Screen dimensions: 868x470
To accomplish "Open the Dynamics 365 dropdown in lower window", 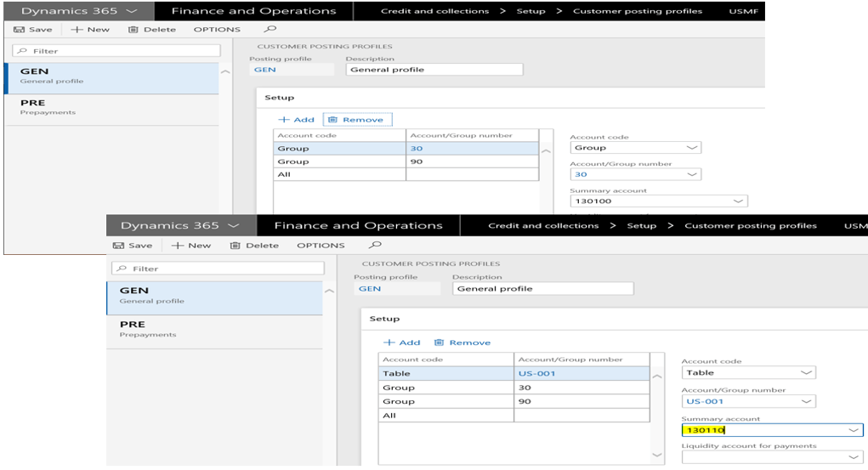I will coord(235,226).
